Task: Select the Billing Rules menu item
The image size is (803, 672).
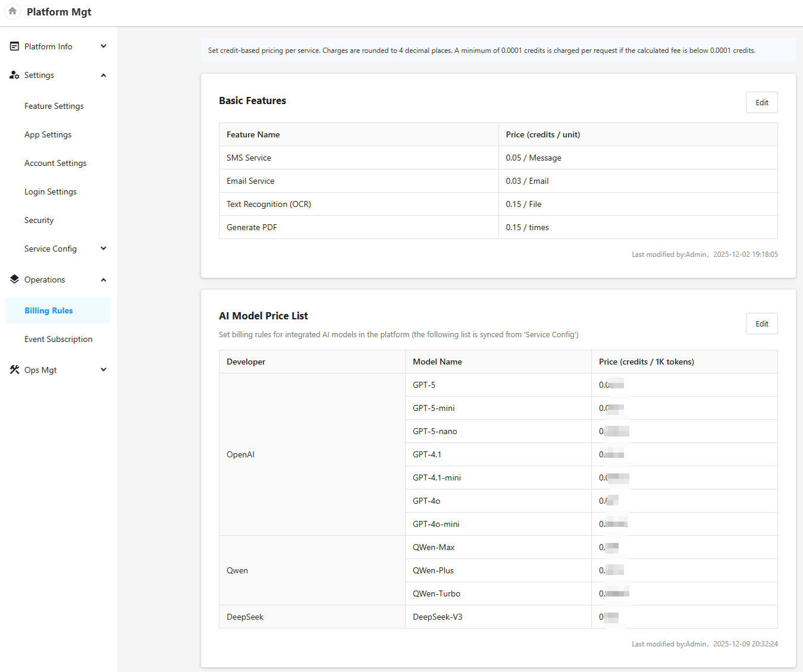Action: click(x=49, y=310)
